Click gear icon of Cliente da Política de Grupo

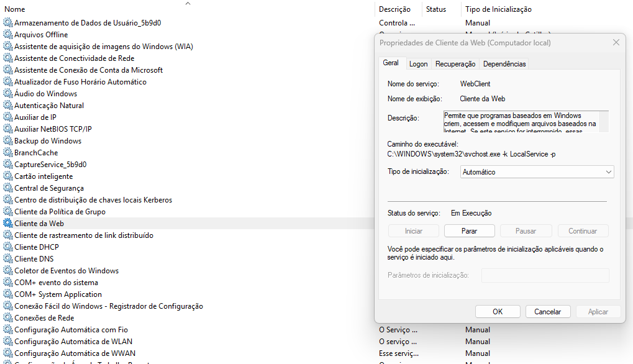click(x=7, y=212)
